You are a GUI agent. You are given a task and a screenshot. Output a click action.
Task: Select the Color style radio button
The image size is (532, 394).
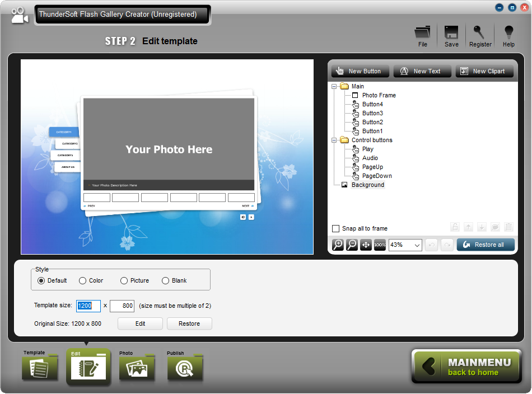click(82, 281)
